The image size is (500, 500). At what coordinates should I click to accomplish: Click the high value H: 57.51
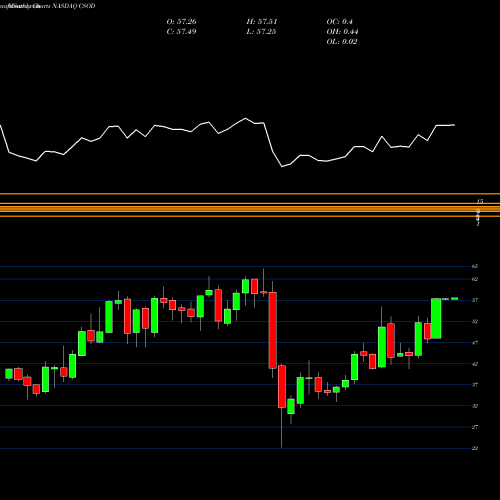[x=262, y=22]
